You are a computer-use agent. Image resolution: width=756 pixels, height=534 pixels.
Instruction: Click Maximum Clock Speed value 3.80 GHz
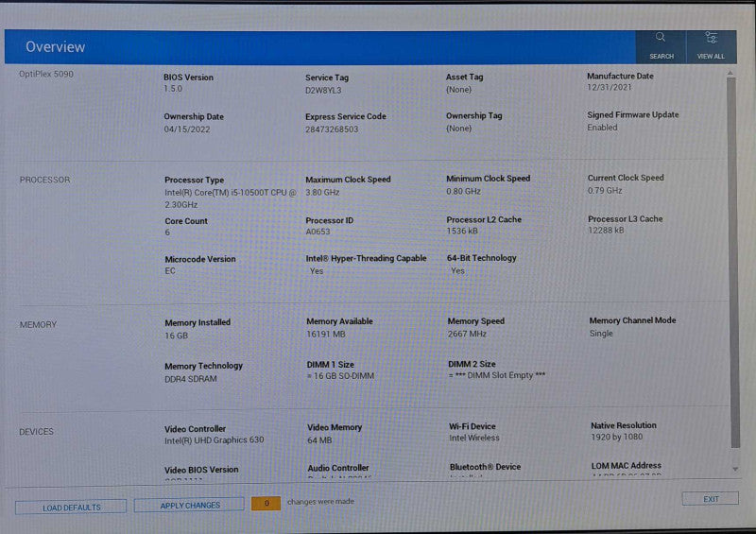click(x=322, y=192)
